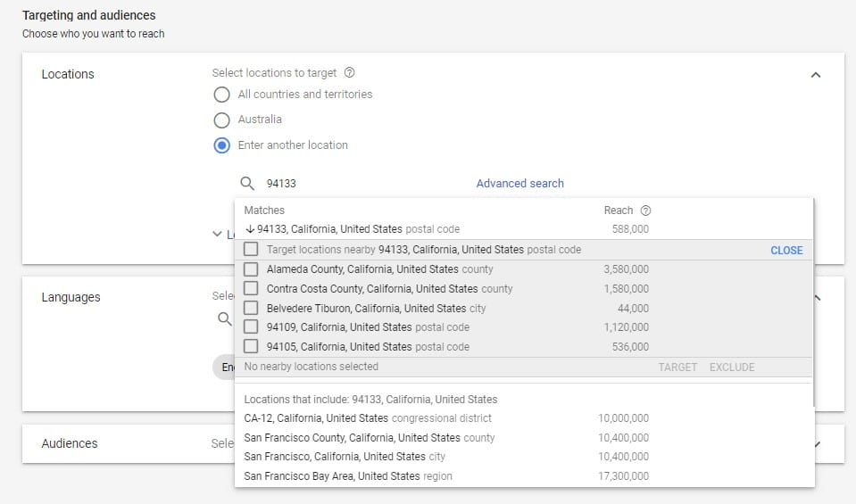Viewport: 856px width, 504px height.
Task: Select the Australia radio option
Action: (x=221, y=120)
